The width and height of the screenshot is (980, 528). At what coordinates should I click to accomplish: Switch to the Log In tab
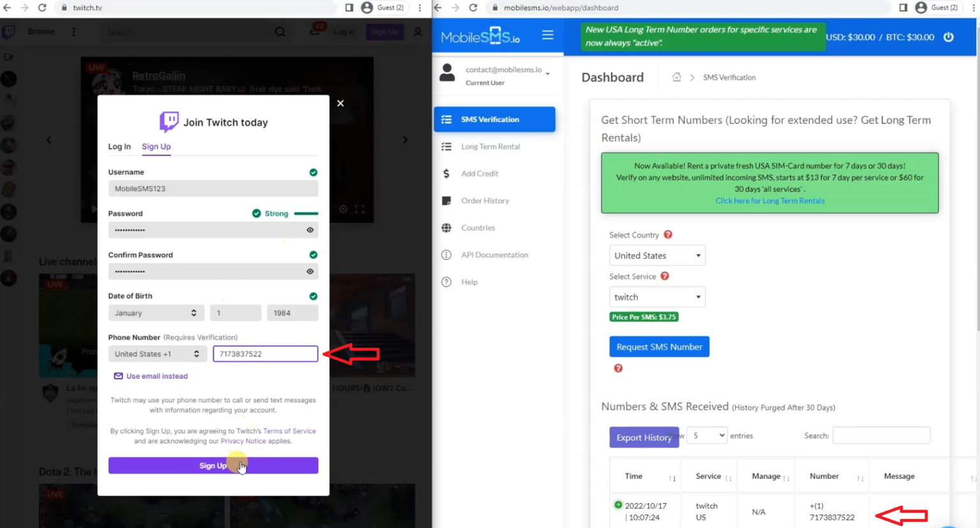click(119, 146)
